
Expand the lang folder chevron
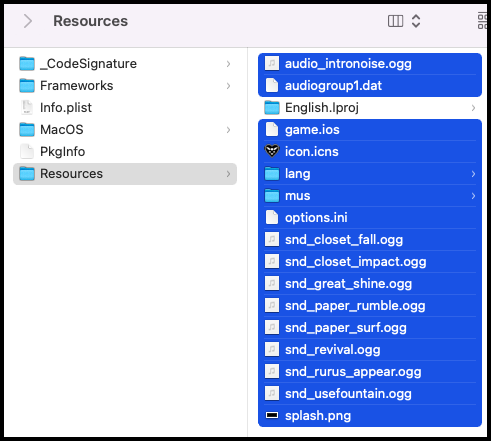473,173
